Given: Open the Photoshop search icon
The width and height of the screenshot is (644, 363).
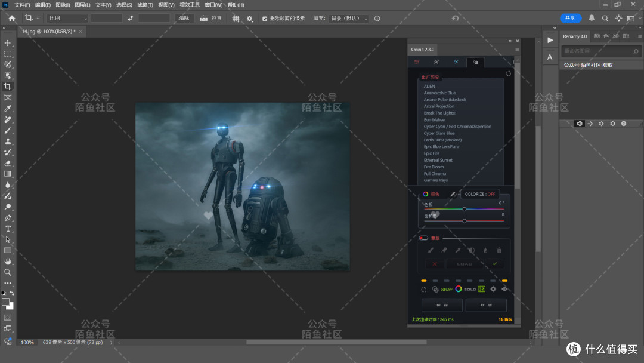Looking at the screenshot, I should tap(605, 18).
